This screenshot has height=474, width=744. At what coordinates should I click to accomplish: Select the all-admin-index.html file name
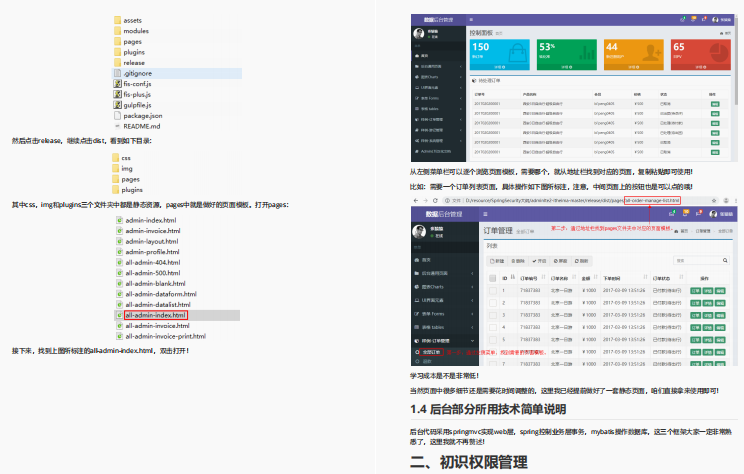156,315
